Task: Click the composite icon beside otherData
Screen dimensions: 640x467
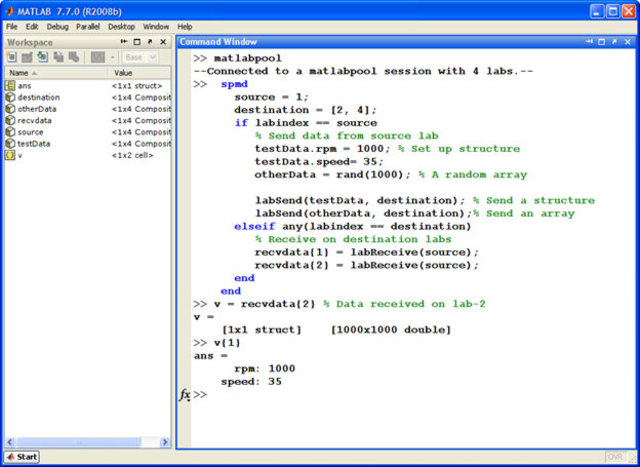Action: point(10,109)
